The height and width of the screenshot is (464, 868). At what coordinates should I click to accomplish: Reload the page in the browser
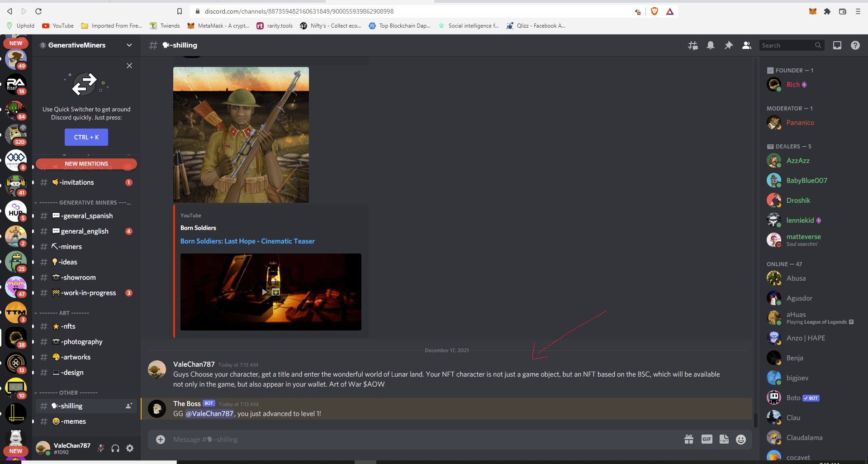pyautogui.click(x=38, y=11)
